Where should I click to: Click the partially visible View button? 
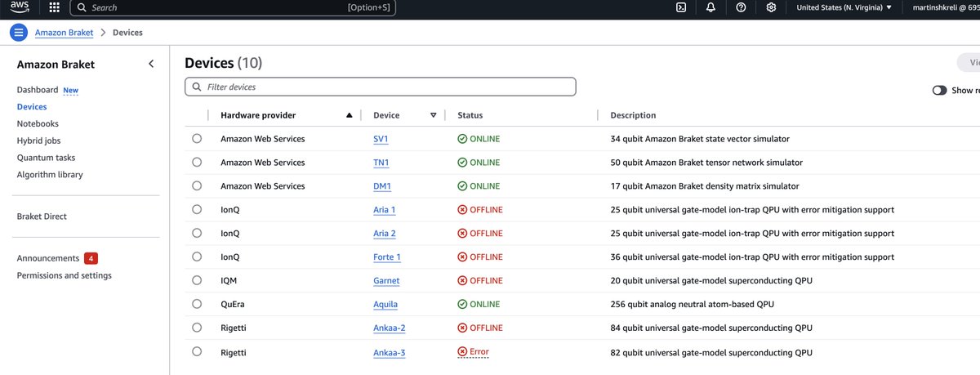(x=969, y=63)
